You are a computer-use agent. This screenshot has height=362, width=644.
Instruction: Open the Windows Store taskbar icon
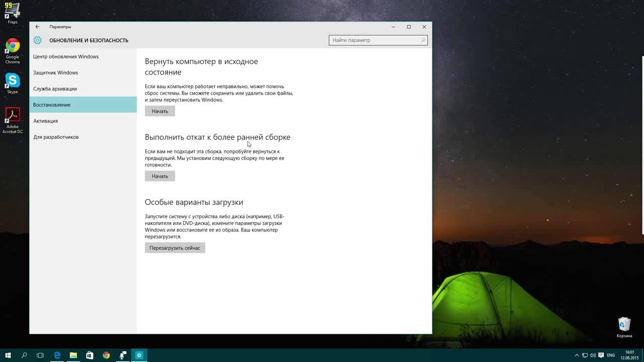pos(90,355)
